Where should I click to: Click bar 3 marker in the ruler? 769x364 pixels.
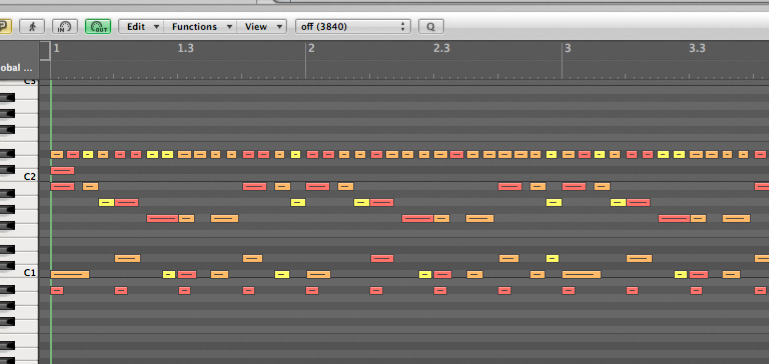point(567,48)
